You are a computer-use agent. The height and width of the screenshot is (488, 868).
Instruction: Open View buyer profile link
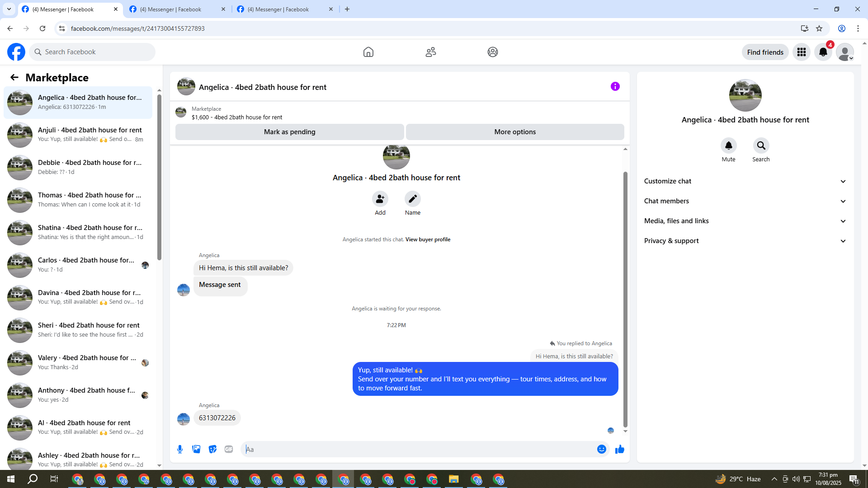428,239
